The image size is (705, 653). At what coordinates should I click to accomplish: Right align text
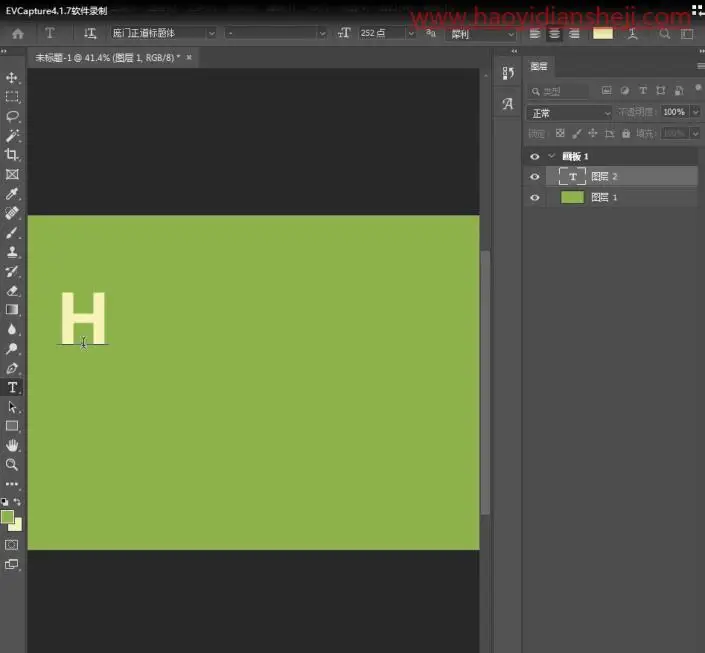[x=574, y=34]
